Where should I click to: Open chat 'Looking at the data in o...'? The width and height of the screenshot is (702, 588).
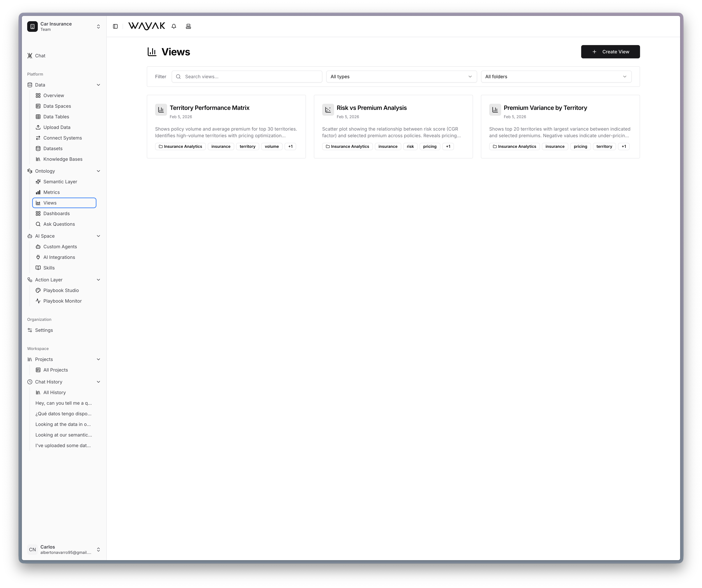[63, 425]
